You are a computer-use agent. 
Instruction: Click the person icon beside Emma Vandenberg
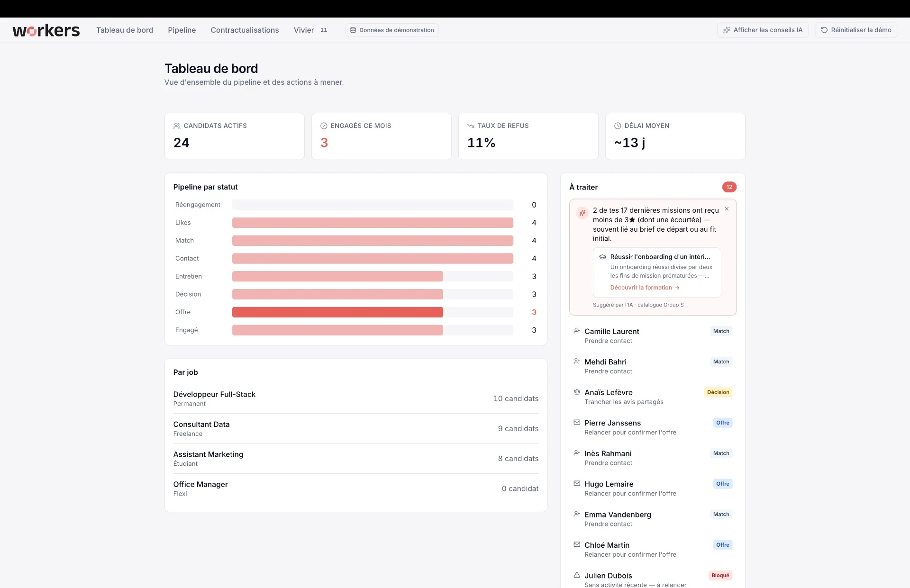click(x=577, y=514)
